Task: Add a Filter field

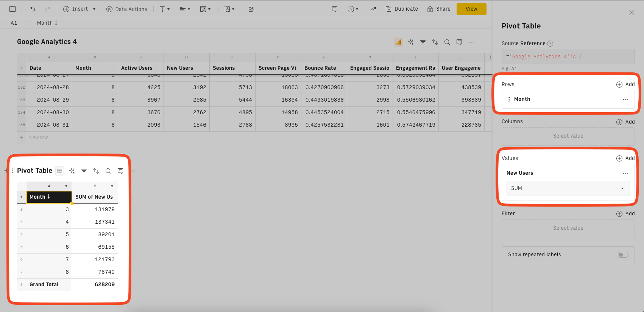Action: [x=625, y=213]
